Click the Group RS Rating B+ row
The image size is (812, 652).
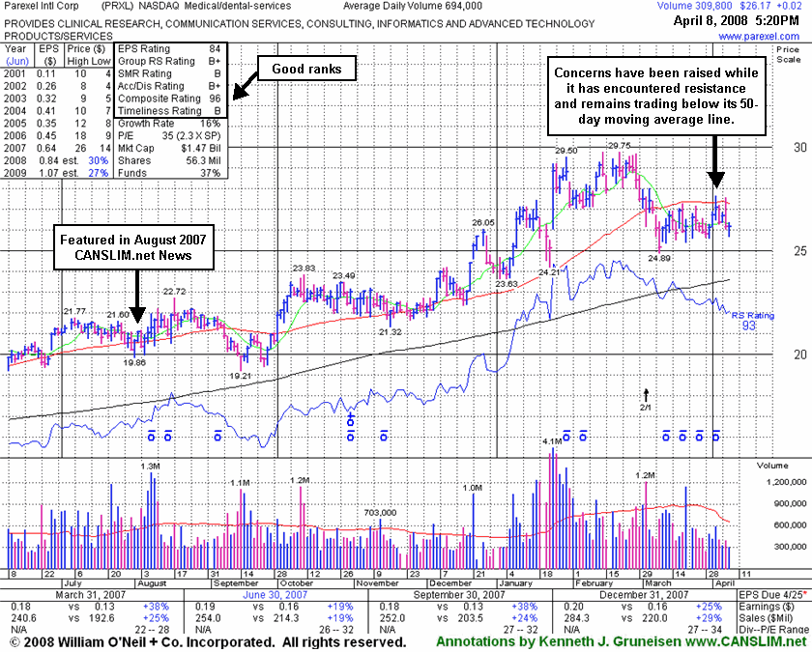pos(169,62)
